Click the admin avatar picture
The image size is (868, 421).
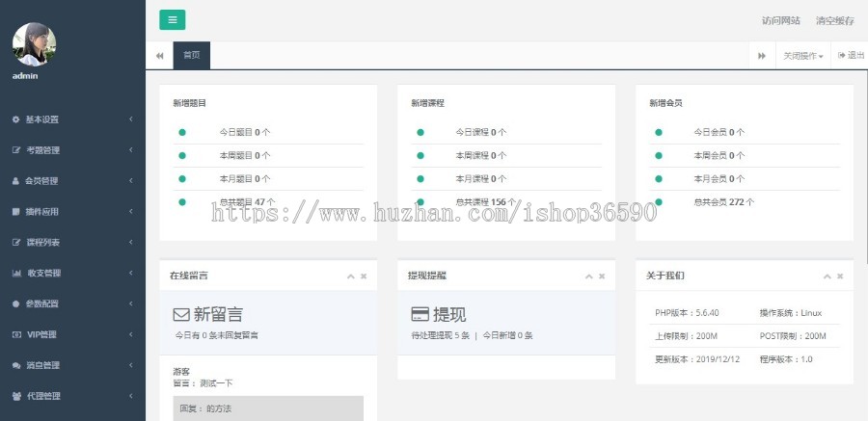(x=34, y=44)
